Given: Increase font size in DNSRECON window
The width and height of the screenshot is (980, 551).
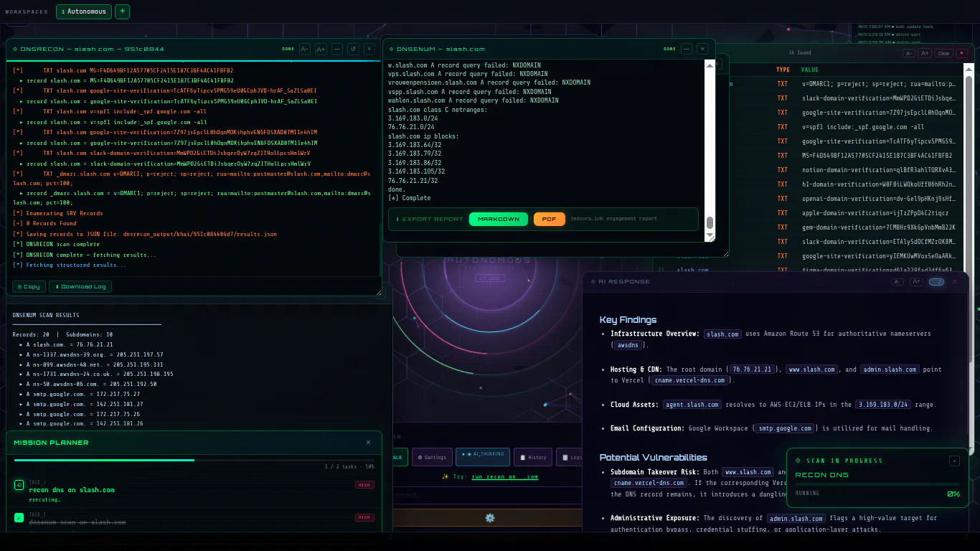Looking at the screenshot, I should pyautogui.click(x=321, y=49).
